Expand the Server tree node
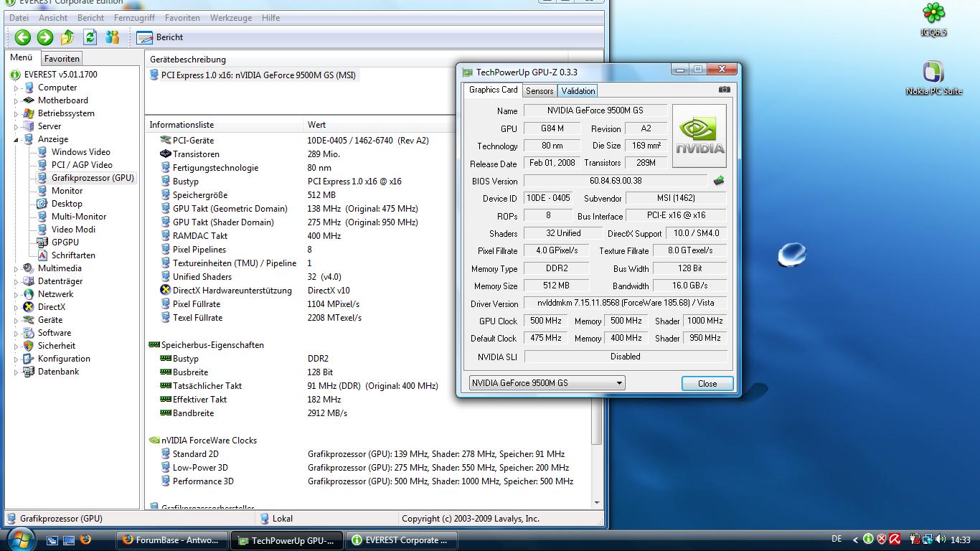The width and height of the screenshot is (980, 551). coord(17,127)
